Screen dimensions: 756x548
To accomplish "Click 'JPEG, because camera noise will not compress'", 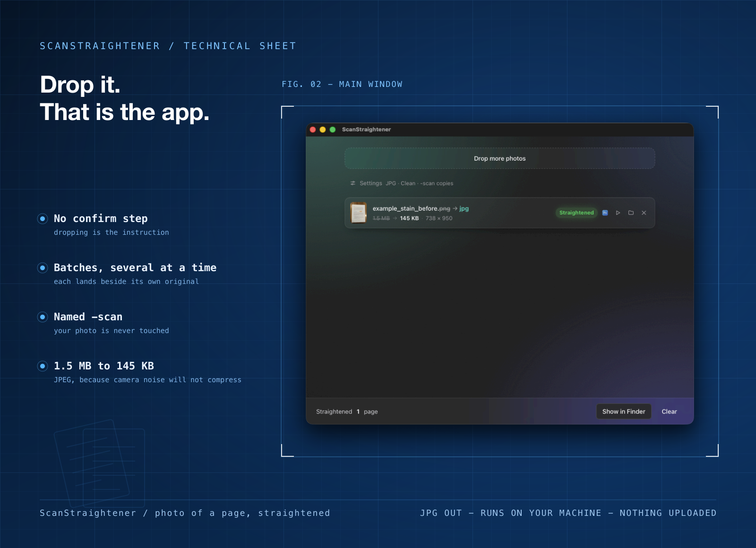I will 147,380.
